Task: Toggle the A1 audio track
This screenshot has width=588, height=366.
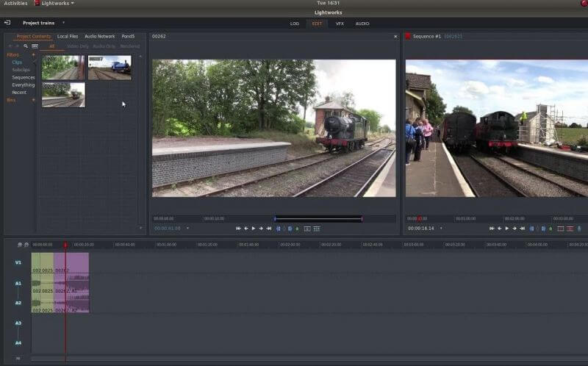Action: click(x=18, y=283)
